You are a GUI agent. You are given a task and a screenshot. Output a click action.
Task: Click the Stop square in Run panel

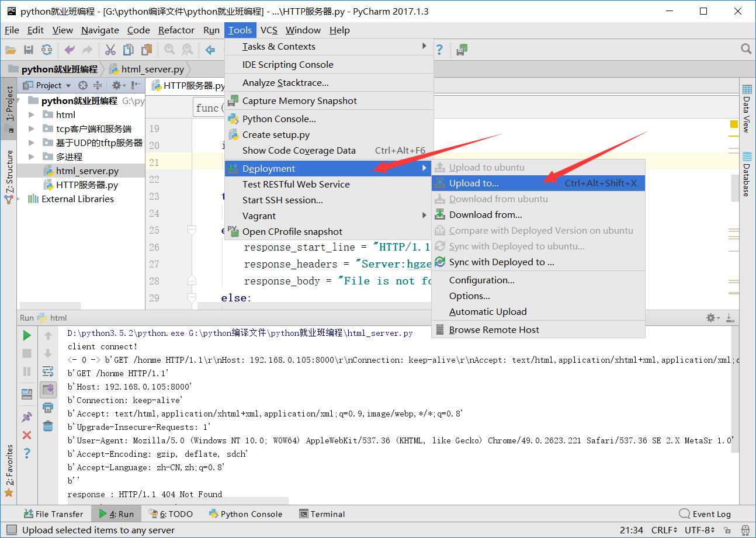point(27,353)
